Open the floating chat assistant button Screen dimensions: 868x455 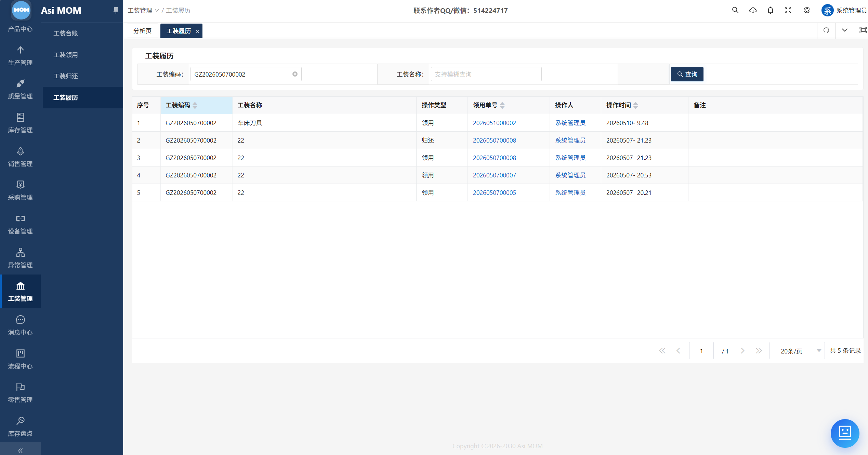coord(845,433)
